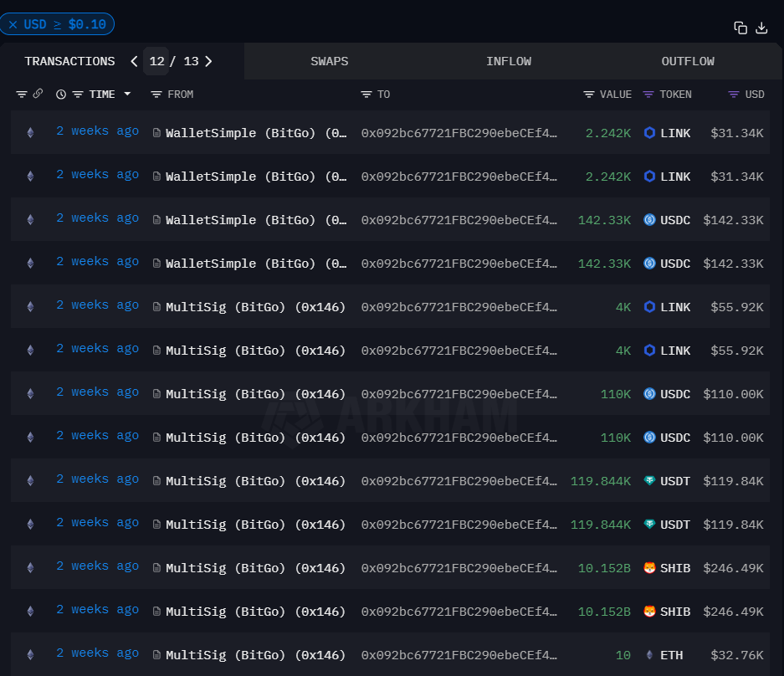This screenshot has width=784, height=676.
Task: Toggle the TOKEN column filter
Action: point(648,94)
